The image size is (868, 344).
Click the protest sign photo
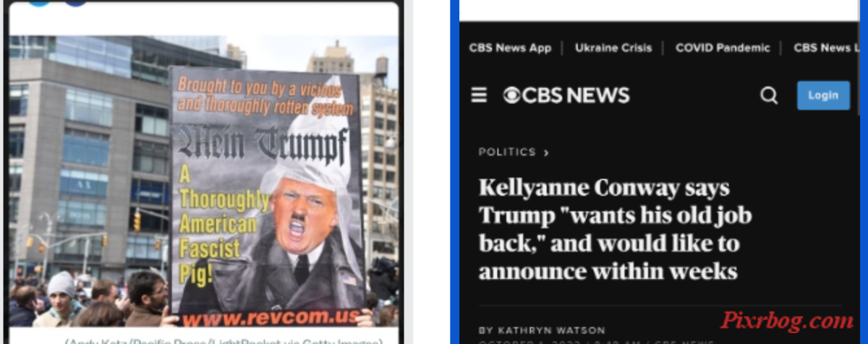tap(203, 181)
